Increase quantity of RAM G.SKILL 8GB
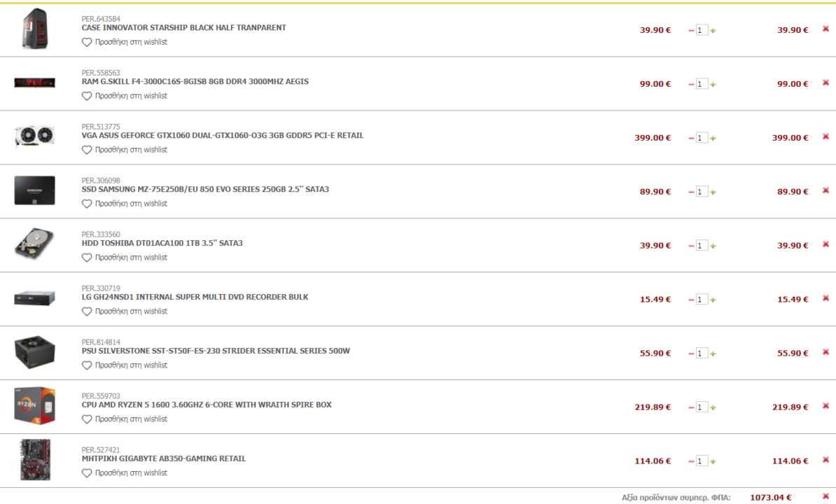The height and width of the screenshot is (504, 836). point(713,84)
